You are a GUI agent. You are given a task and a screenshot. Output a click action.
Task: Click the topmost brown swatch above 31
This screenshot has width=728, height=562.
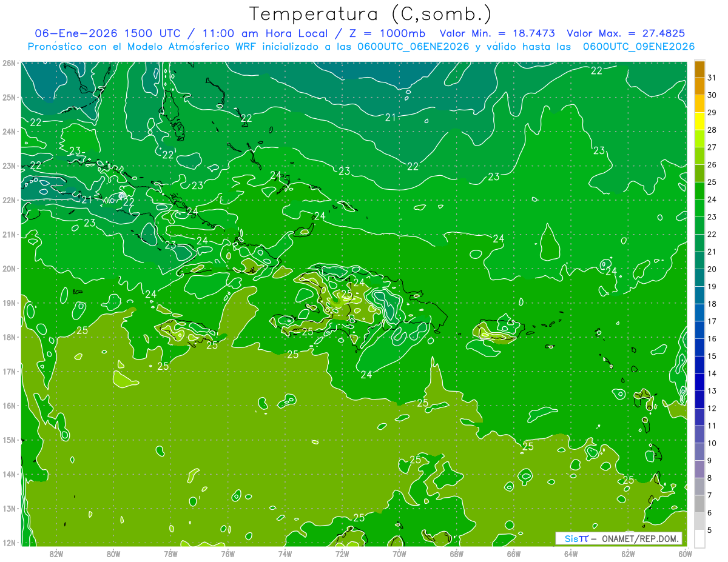point(699,69)
